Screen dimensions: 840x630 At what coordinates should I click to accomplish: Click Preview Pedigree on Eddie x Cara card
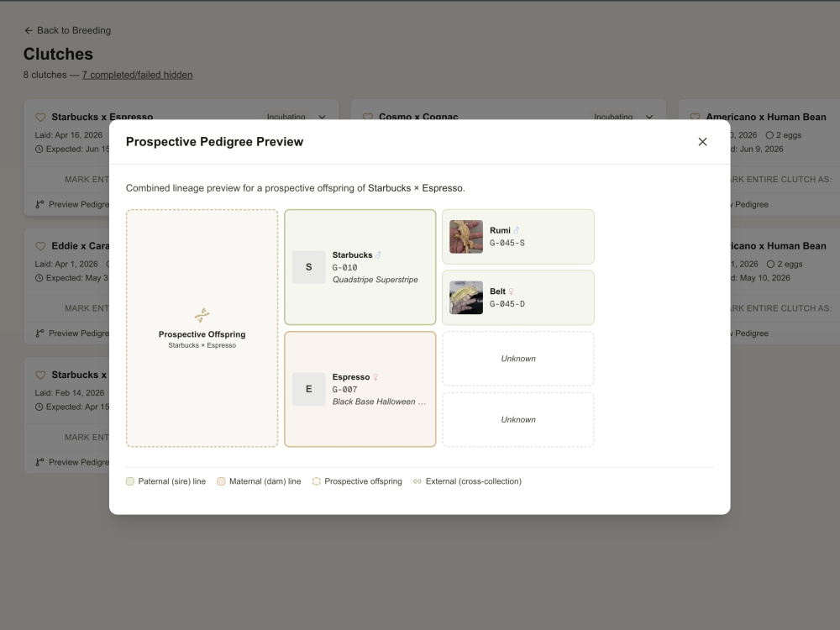tap(72, 333)
